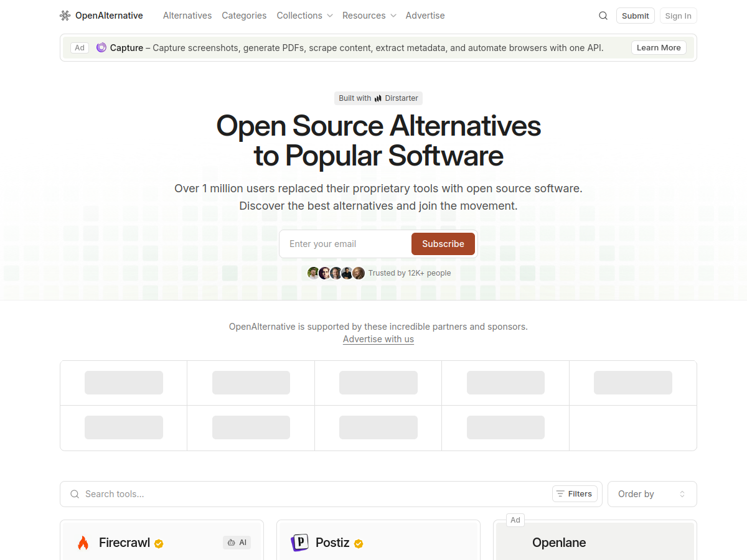747x560 pixels.
Task: Click the Dirstarter logo icon in badge
Action: [378, 98]
